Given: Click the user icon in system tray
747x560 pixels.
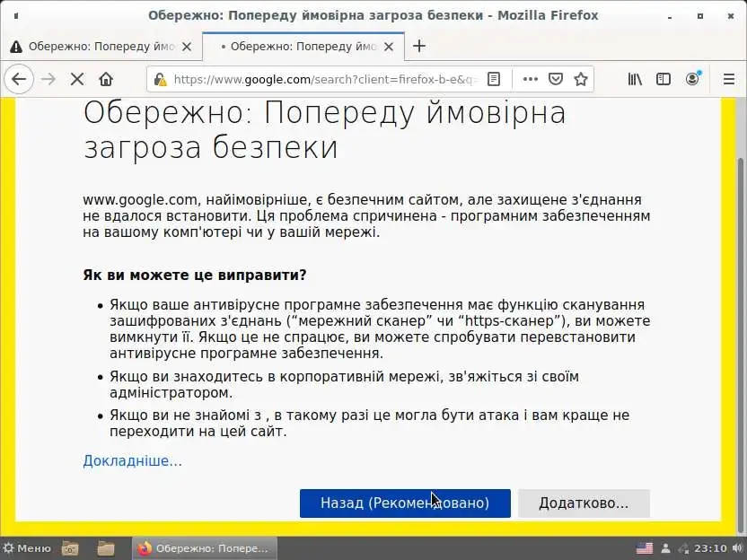Looking at the screenshot, I should [x=666, y=548].
